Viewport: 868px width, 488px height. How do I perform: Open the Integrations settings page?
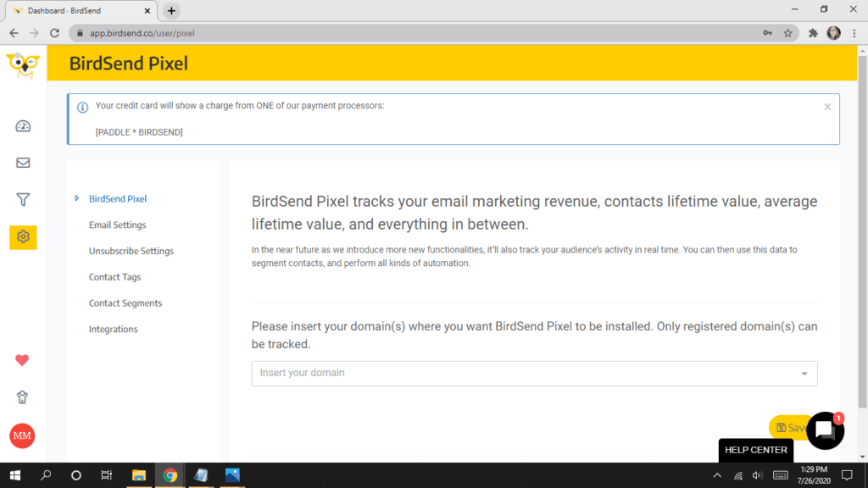coord(113,329)
